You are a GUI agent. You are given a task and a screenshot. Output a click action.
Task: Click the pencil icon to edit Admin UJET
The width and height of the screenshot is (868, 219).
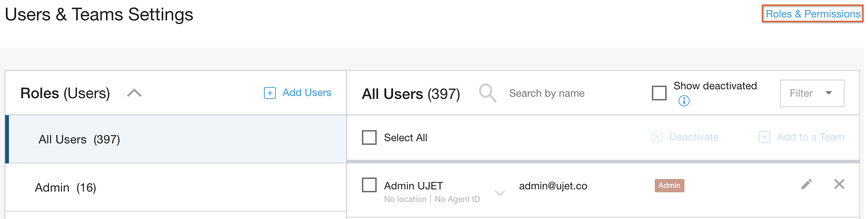pyautogui.click(x=806, y=185)
